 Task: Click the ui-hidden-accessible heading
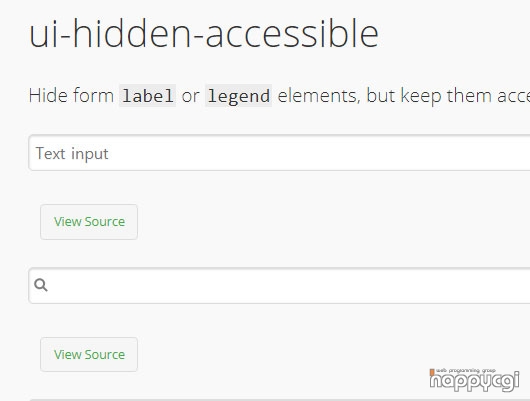point(204,34)
